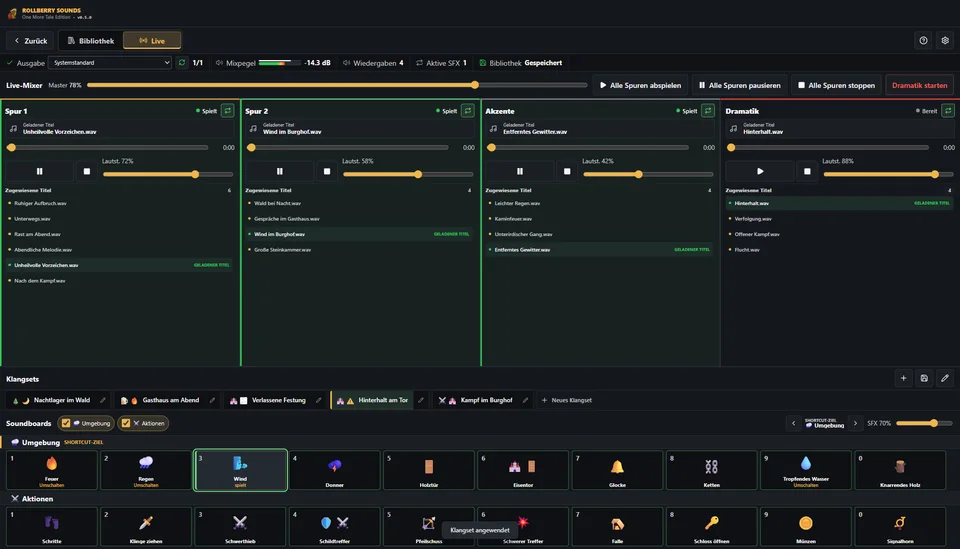Screen dimensions: 960x549
Task: Add a new Klangset with plus icon
Action: point(903,378)
